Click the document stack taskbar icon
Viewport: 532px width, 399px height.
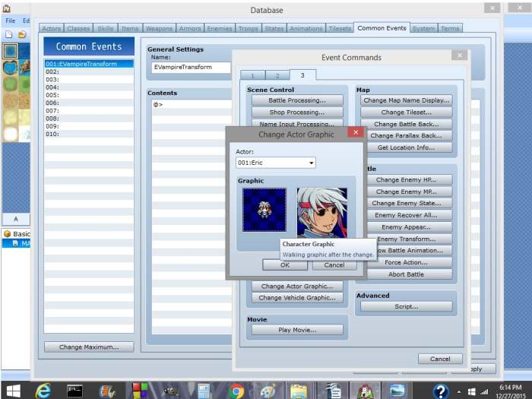(334, 391)
